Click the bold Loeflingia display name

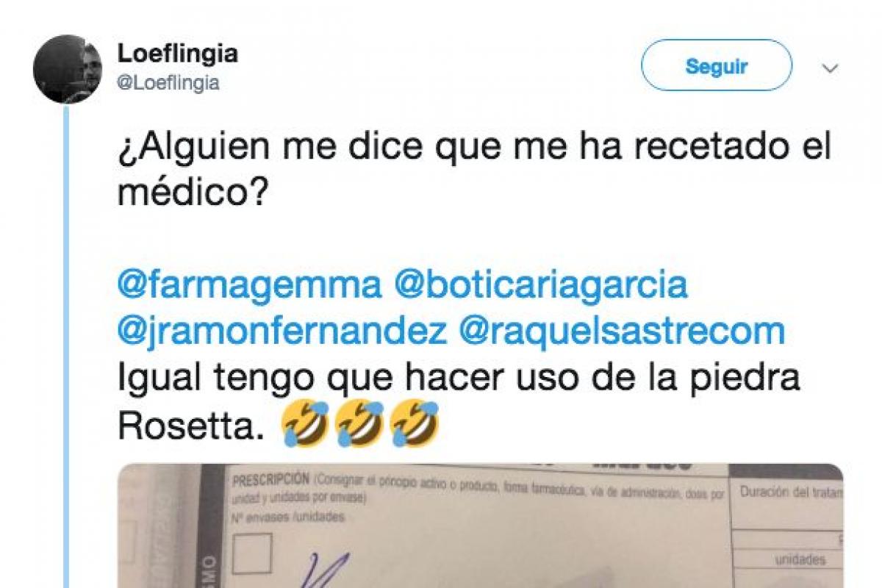[177, 54]
